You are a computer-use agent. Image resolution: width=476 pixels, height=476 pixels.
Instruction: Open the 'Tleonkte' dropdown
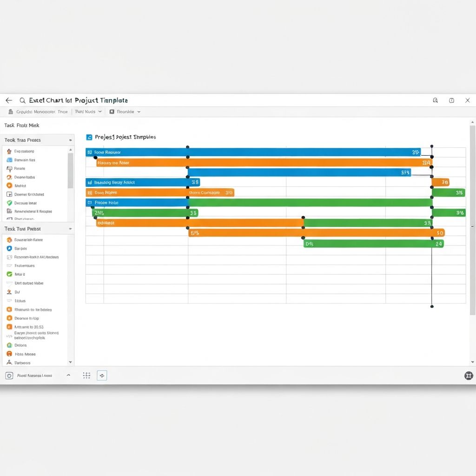click(x=125, y=112)
